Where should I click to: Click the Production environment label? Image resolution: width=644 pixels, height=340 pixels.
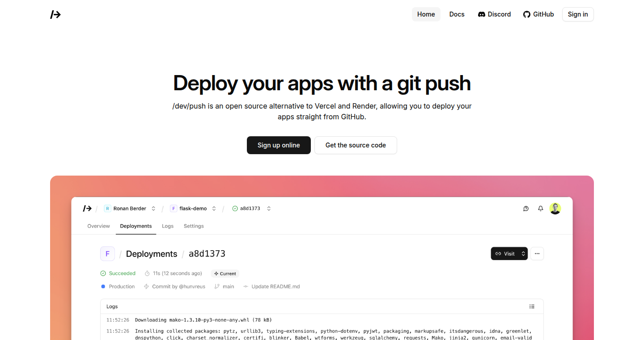122,286
